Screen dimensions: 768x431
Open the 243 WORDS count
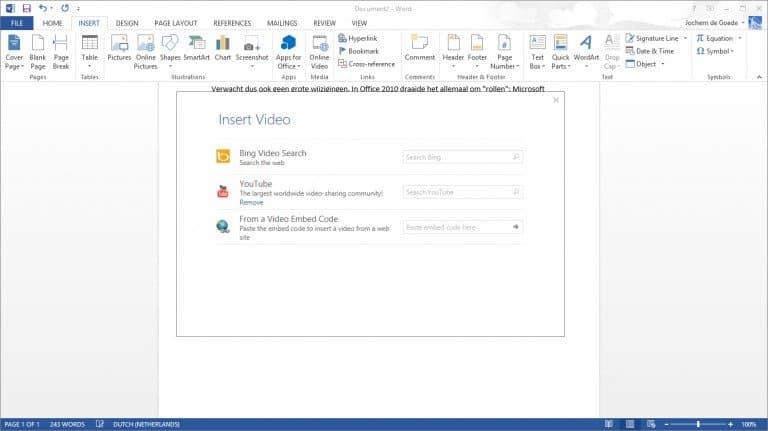point(67,424)
